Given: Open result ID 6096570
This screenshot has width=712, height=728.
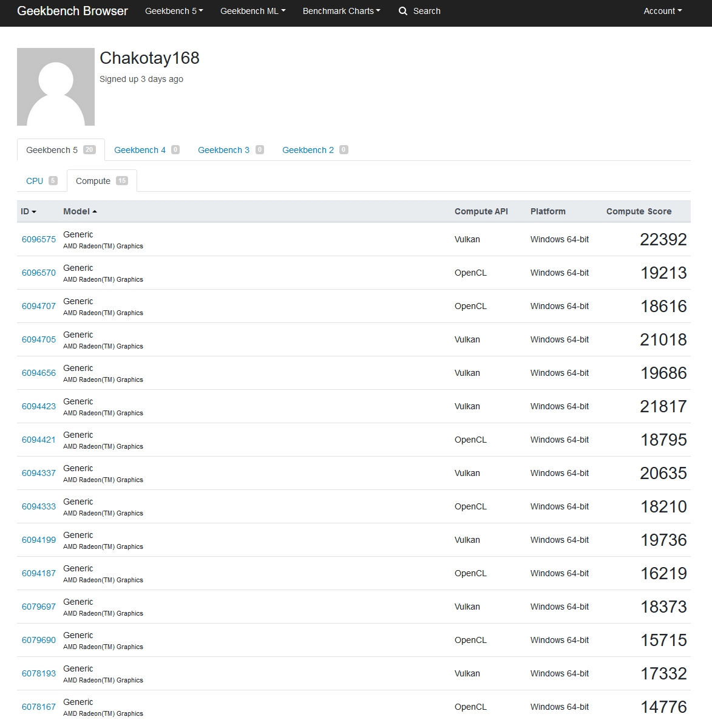Looking at the screenshot, I should point(38,273).
